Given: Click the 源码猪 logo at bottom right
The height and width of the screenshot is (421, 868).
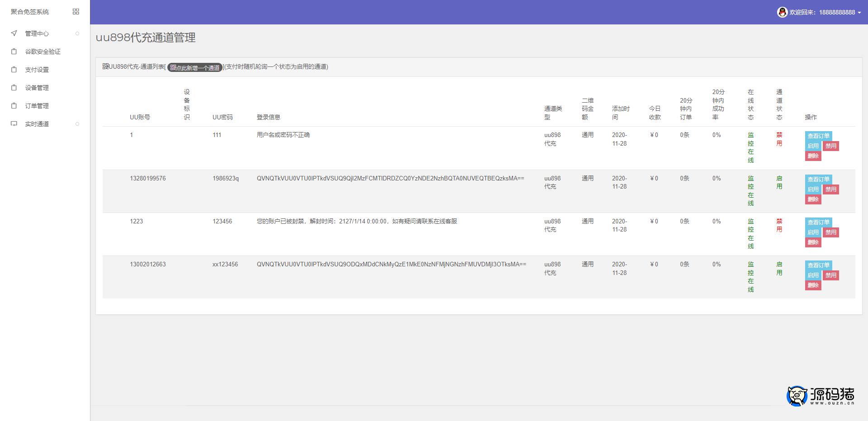Looking at the screenshot, I should tap(821, 396).
